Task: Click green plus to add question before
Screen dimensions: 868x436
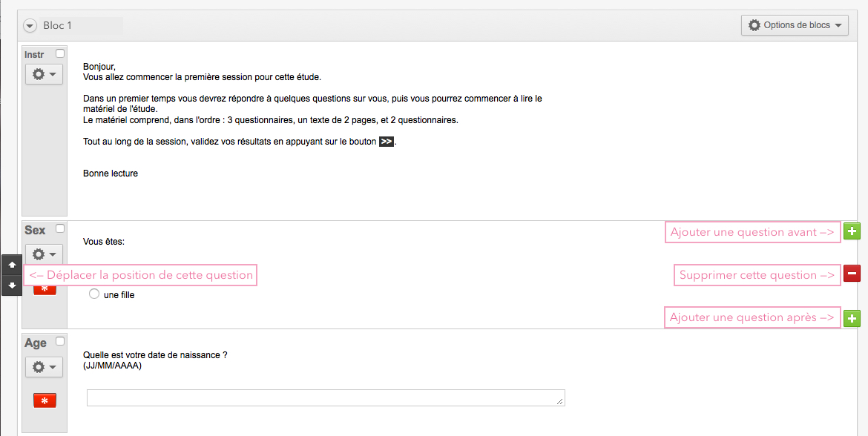Action: click(852, 231)
